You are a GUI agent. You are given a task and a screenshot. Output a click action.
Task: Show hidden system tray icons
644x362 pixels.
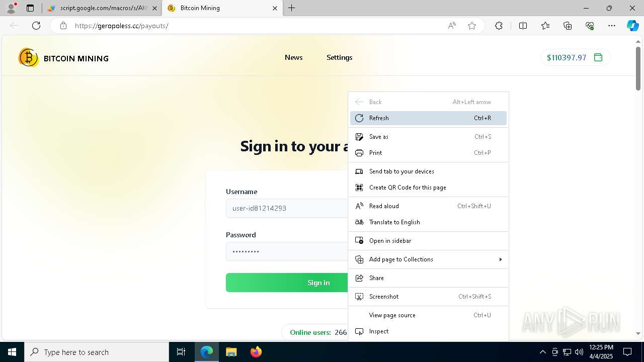pos(542,352)
